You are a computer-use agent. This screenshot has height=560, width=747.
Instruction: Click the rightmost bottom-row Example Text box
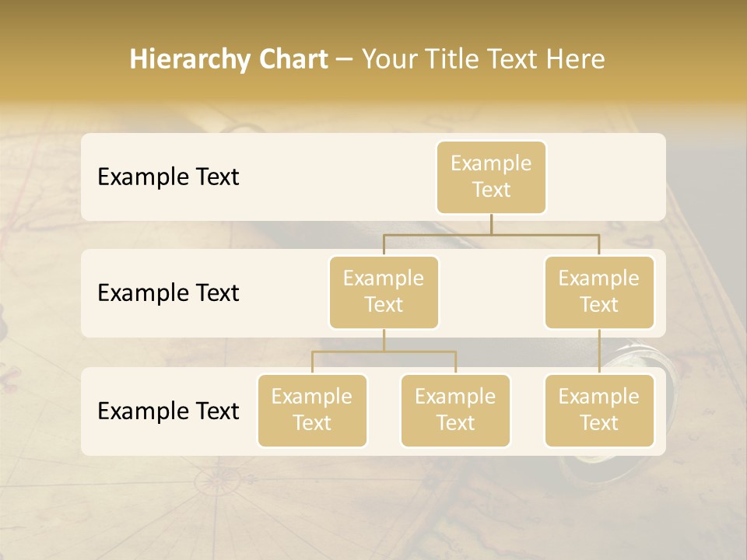(x=599, y=410)
